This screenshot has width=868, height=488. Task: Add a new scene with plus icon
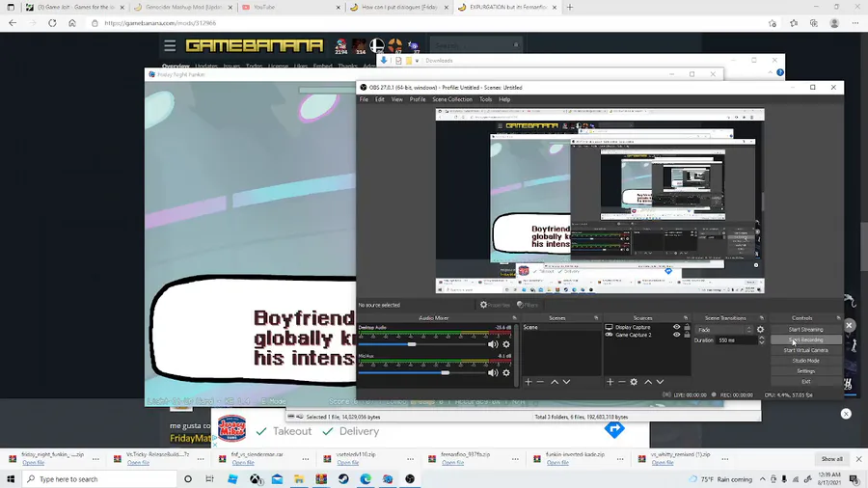529,382
